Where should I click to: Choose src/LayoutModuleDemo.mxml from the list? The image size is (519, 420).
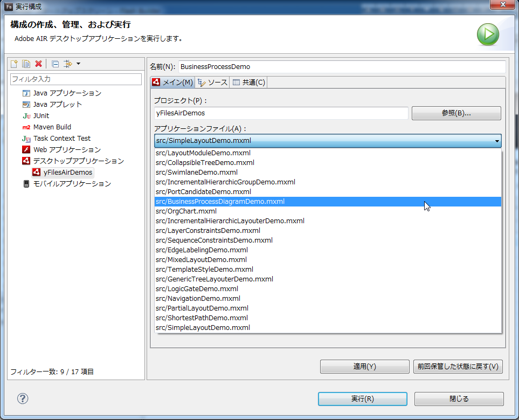coord(328,153)
